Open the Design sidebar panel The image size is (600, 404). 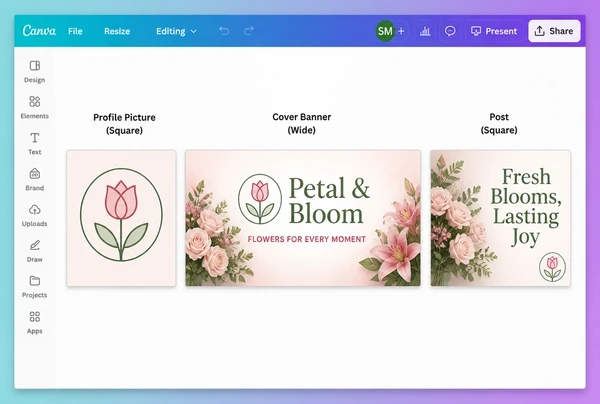34,72
